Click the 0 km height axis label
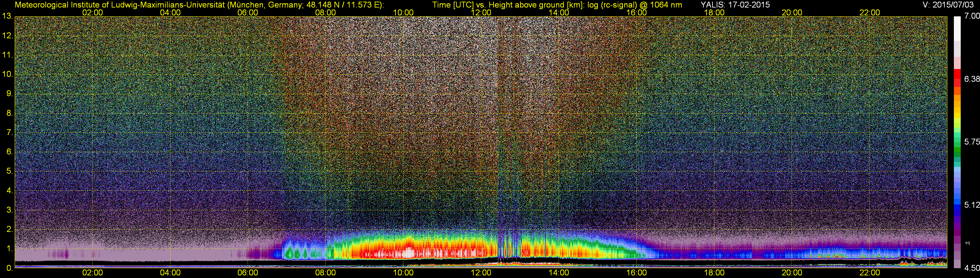 [9, 268]
